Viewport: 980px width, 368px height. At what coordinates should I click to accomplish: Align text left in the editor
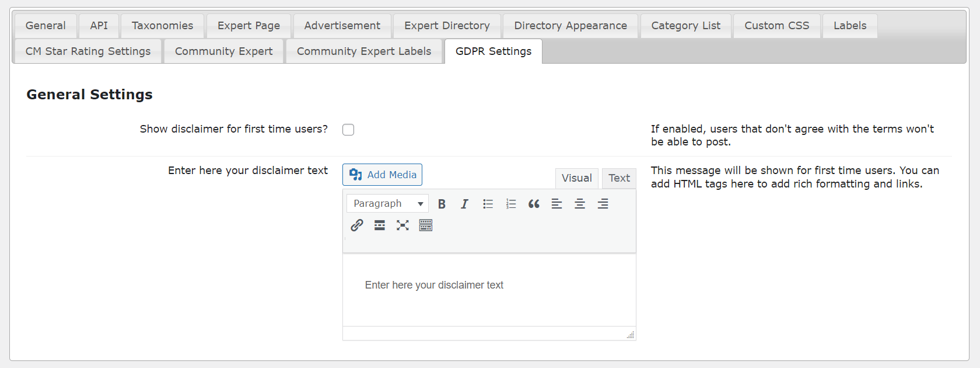556,204
